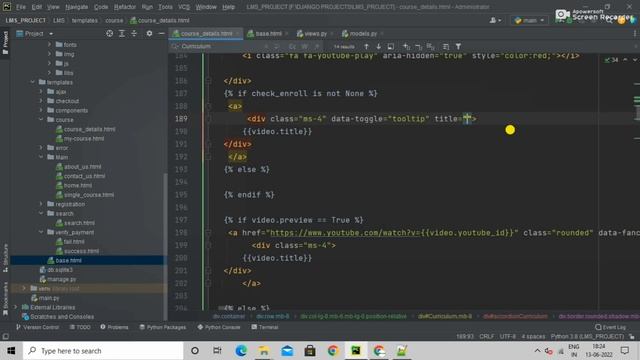The width and height of the screenshot is (640, 360).
Task: Open the Navigate menu
Action: tap(76, 7)
